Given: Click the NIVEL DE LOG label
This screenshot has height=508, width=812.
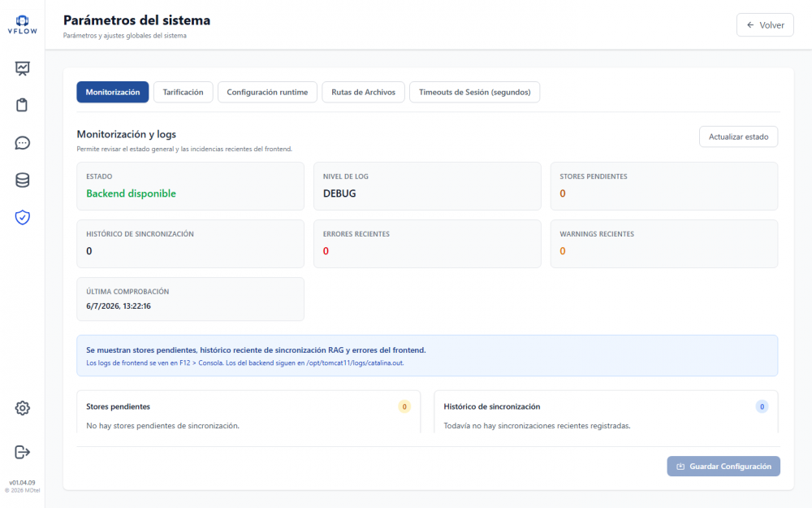Looking at the screenshot, I should pos(345,176).
